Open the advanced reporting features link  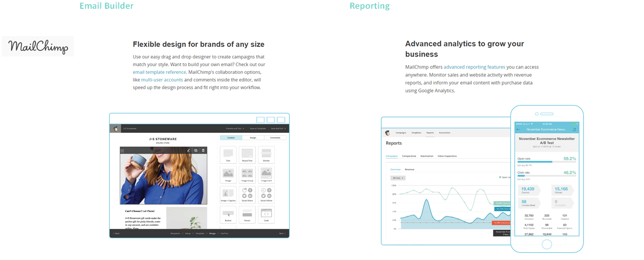click(x=474, y=67)
